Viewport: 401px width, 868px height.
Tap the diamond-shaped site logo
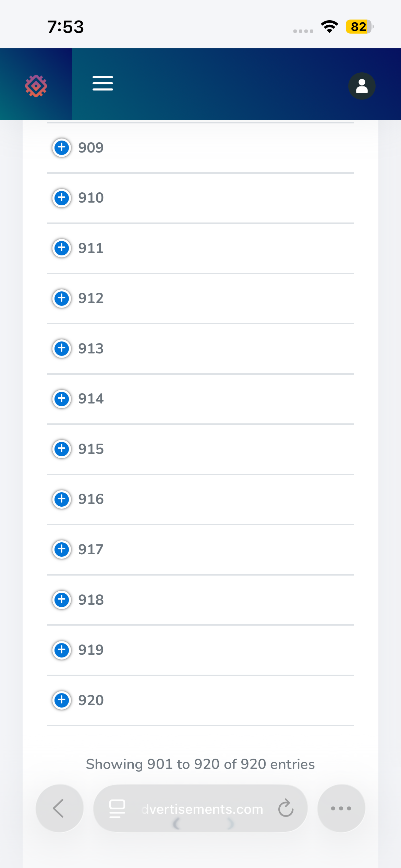tap(36, 86)
